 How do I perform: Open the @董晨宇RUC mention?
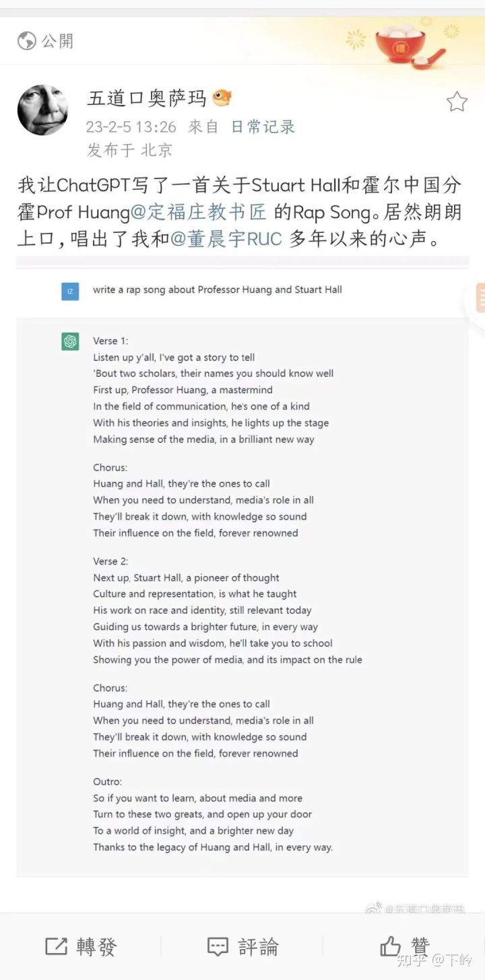pyautogui.click(x=226, y=239)
